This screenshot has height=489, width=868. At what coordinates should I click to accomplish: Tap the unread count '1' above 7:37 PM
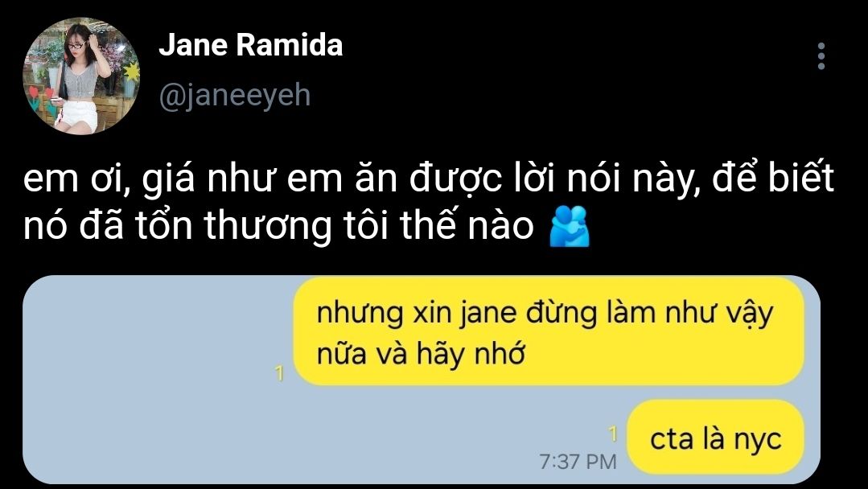click(612, 435)
